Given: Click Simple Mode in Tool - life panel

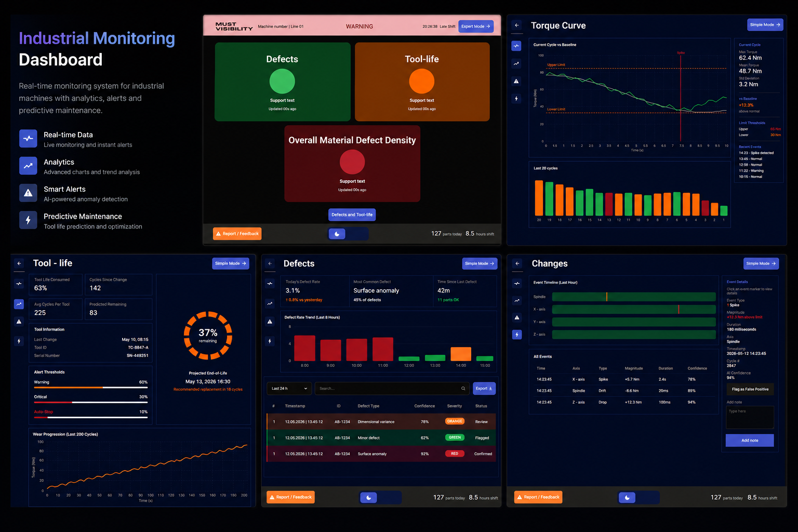Looking at the screenshot, I should coord(231,263).
